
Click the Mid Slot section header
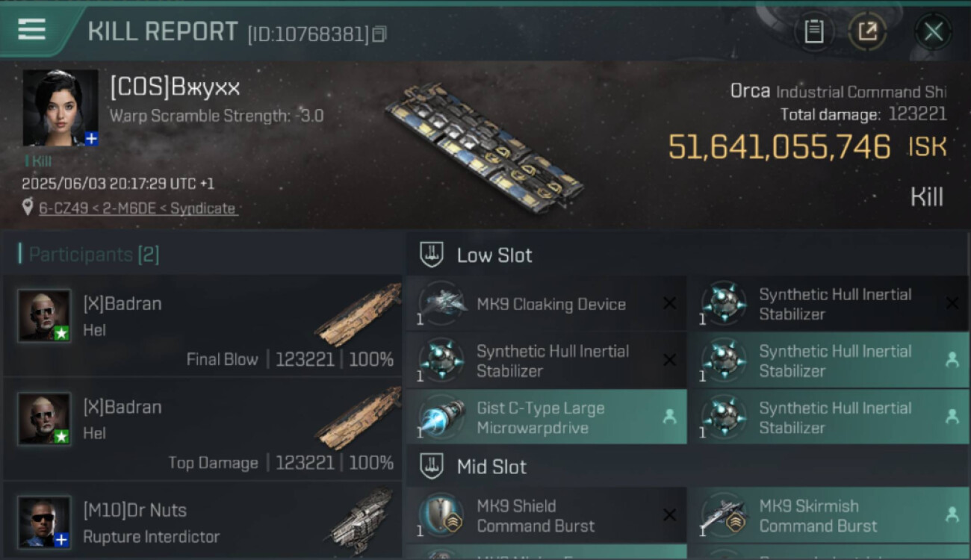click(491, 467)
